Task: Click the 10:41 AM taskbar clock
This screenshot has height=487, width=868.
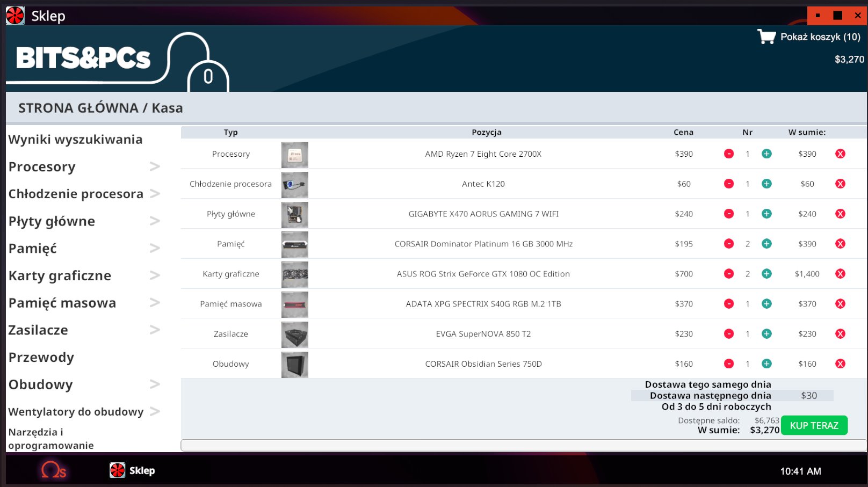Action: [800, 471]
